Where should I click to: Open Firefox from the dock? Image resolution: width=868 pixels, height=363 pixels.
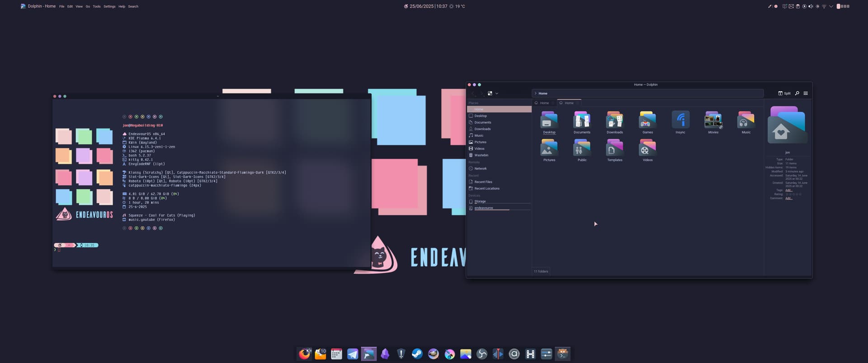point(304,354)
